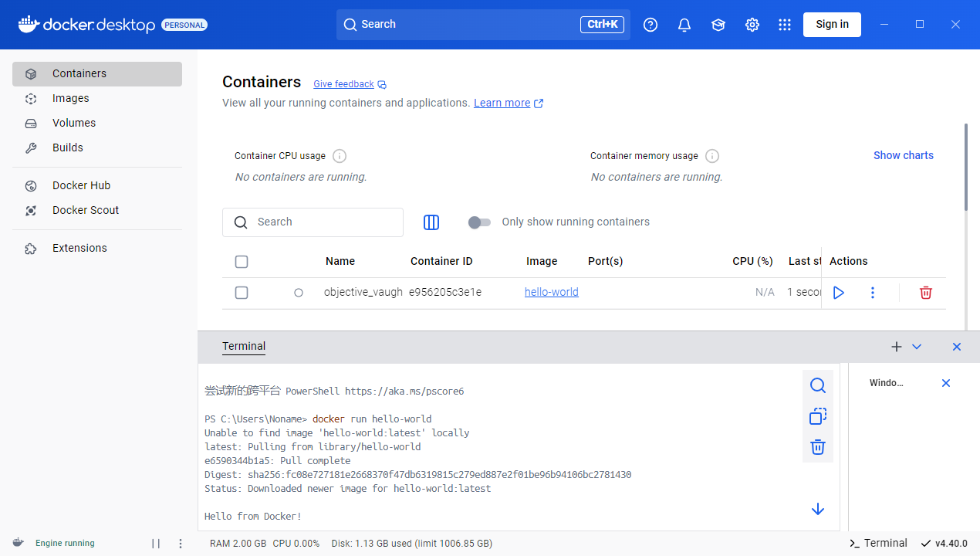Toggle Only show running containers switch

[479, 222]
